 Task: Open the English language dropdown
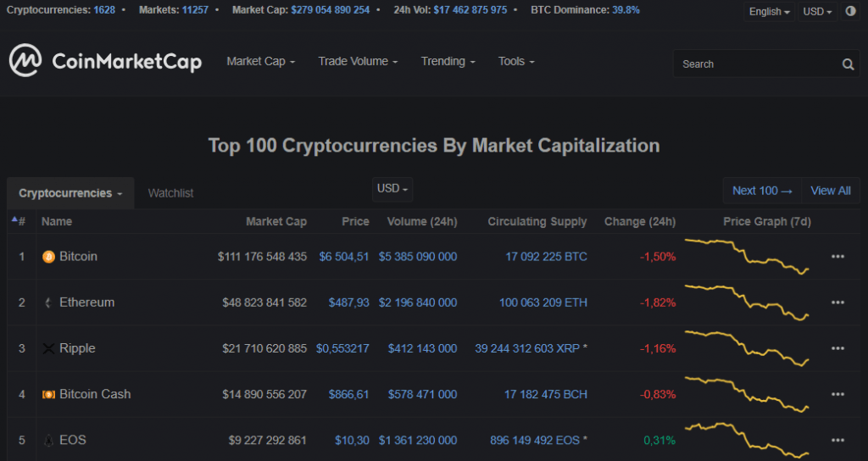tap(770, 12)
